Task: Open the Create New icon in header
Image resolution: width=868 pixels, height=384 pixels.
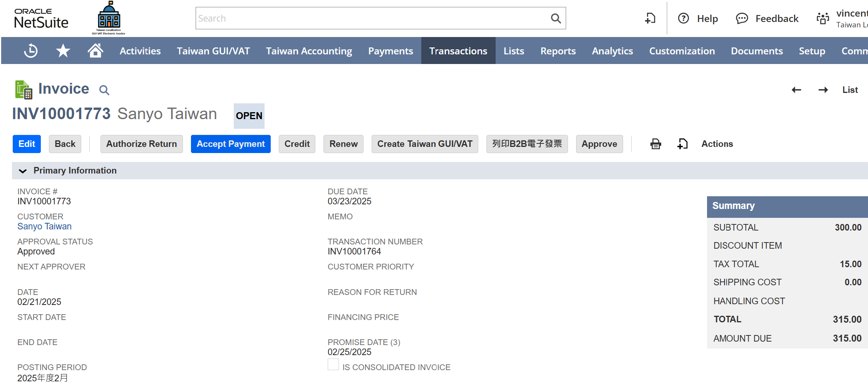Action: tap(650, 18)
